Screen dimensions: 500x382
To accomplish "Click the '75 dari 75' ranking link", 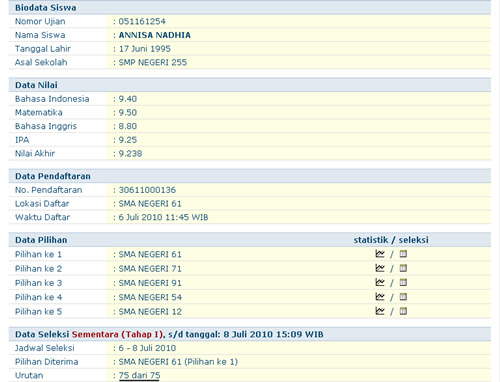I will tap(139, 376).
